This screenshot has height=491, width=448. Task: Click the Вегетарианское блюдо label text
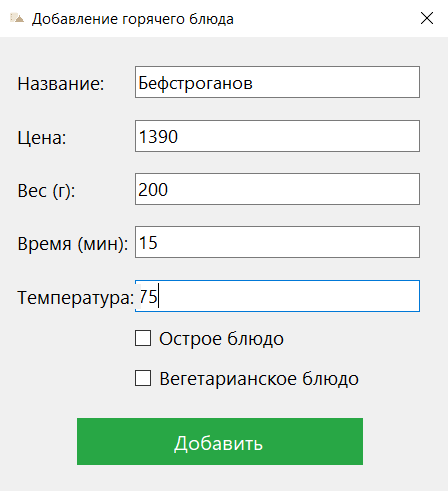pyautogui.click(x=259, y=379)
